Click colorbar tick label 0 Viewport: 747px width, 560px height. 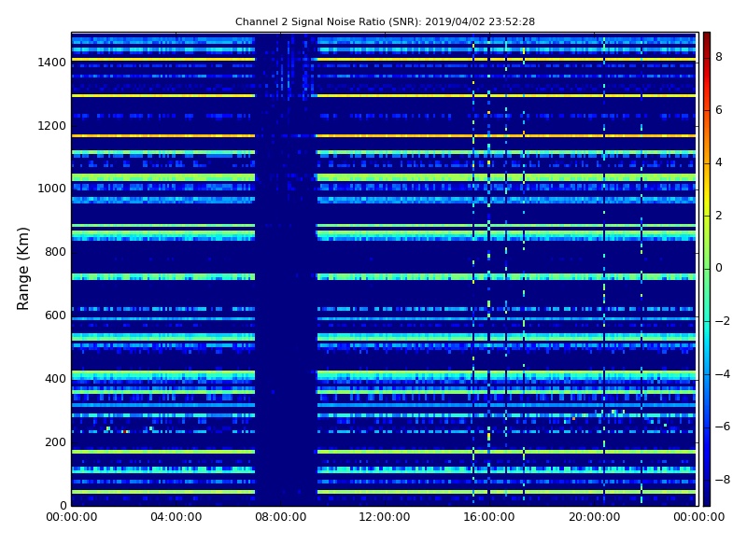[x=719, y=268]
